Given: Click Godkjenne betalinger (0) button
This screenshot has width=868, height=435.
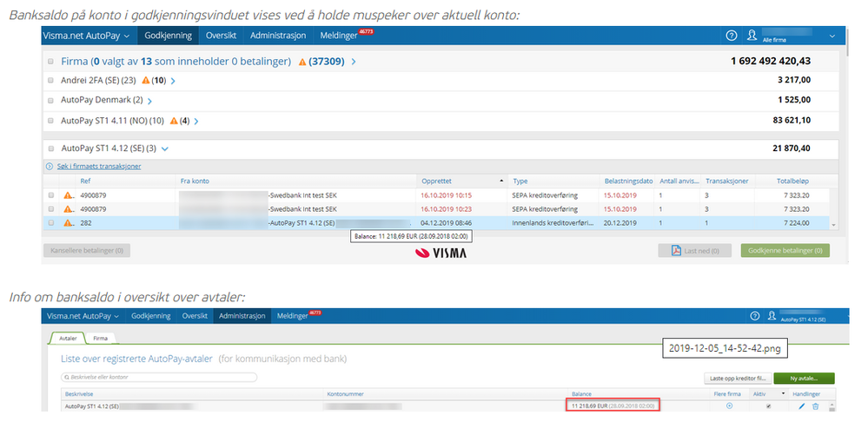Looking at the screenshot, I should click(785, 251).
